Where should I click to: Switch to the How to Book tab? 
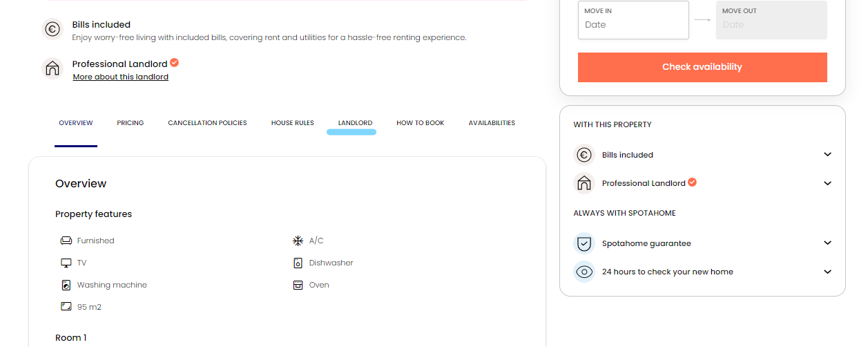[x=421, y=123]
